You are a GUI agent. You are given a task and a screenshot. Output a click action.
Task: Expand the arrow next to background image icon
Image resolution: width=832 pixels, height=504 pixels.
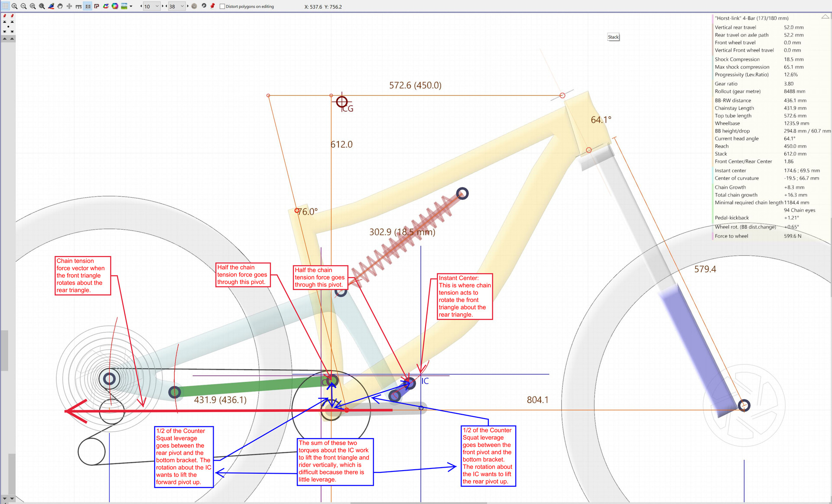pyautogui.click(x=131, y=6)
